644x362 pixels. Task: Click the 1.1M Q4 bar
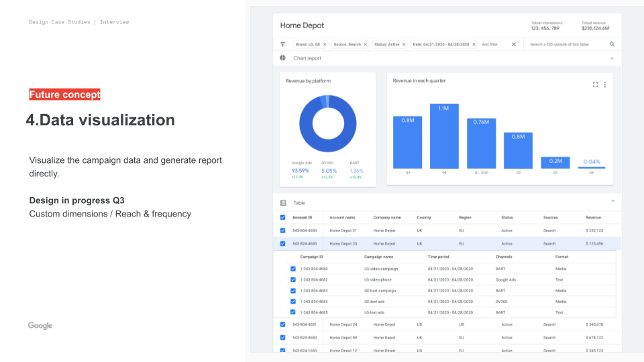[444, 136]
